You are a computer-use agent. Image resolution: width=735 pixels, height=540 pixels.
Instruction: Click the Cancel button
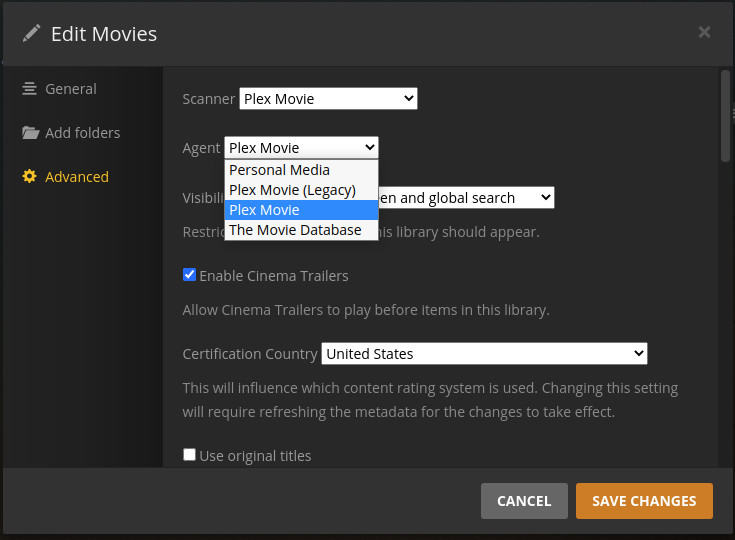[x=524, y=501]
